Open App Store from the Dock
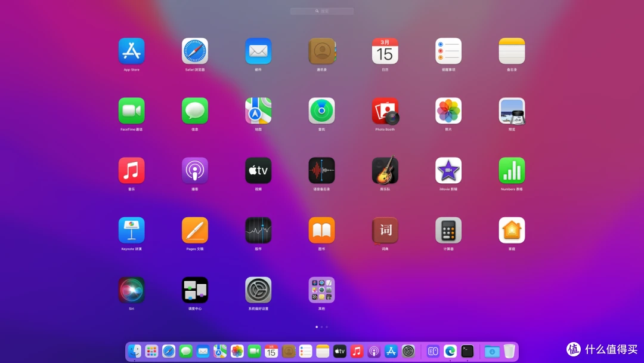The image size is (644, 363). click(x=391, y=351)
